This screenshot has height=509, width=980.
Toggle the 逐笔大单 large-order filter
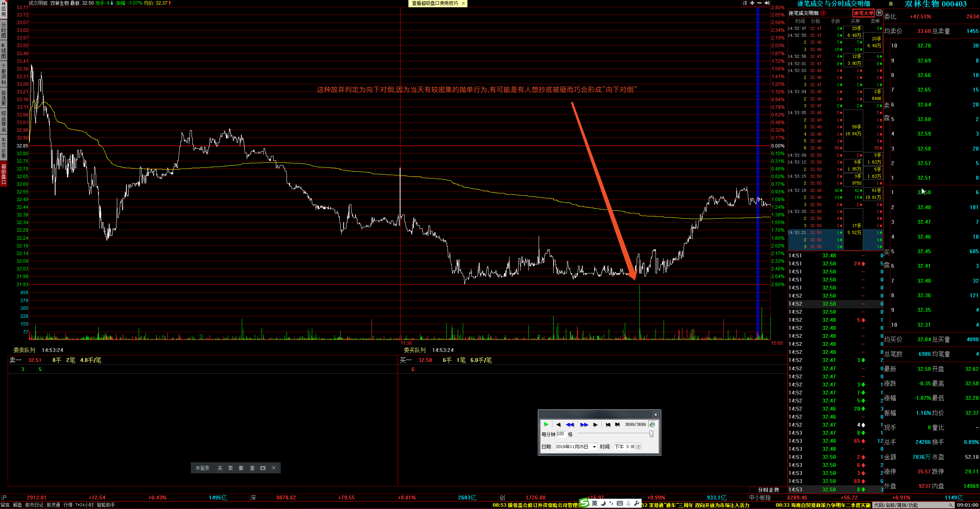coord(863,13)
